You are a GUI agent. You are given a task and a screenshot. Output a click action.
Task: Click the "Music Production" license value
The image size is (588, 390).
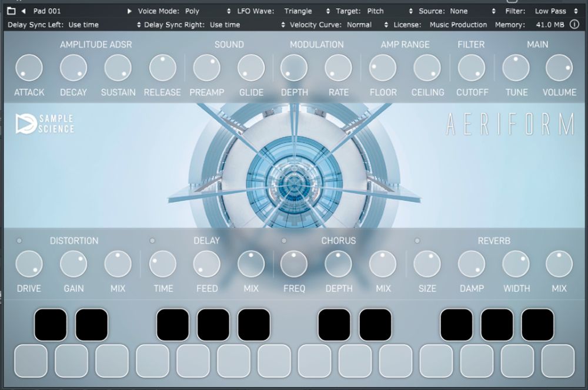pos(458,25)
